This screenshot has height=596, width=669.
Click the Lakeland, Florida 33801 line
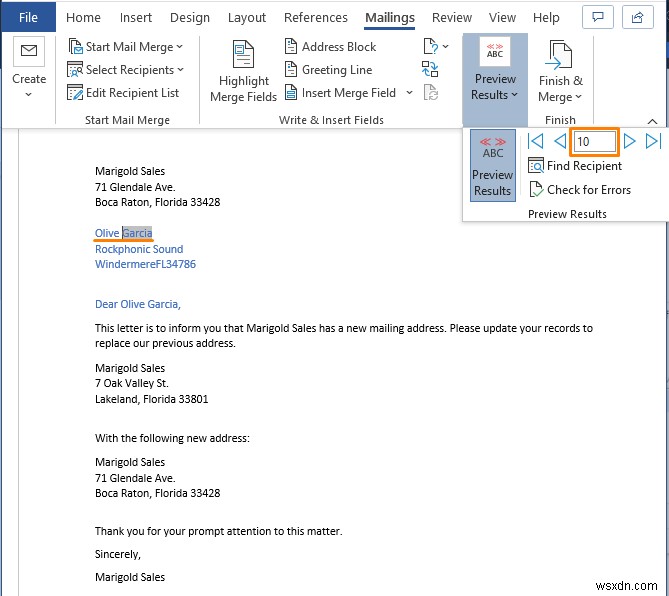[x=151, y=399]
